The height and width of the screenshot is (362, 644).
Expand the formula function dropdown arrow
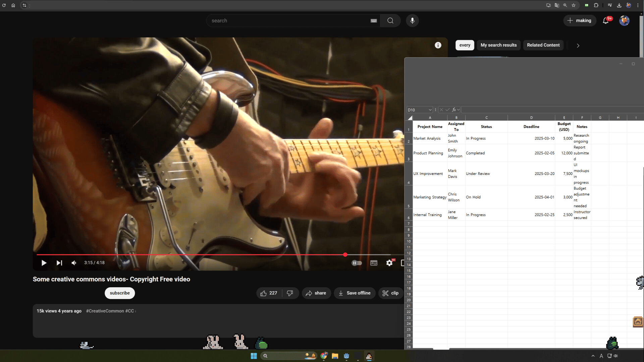tap(459, 110)
